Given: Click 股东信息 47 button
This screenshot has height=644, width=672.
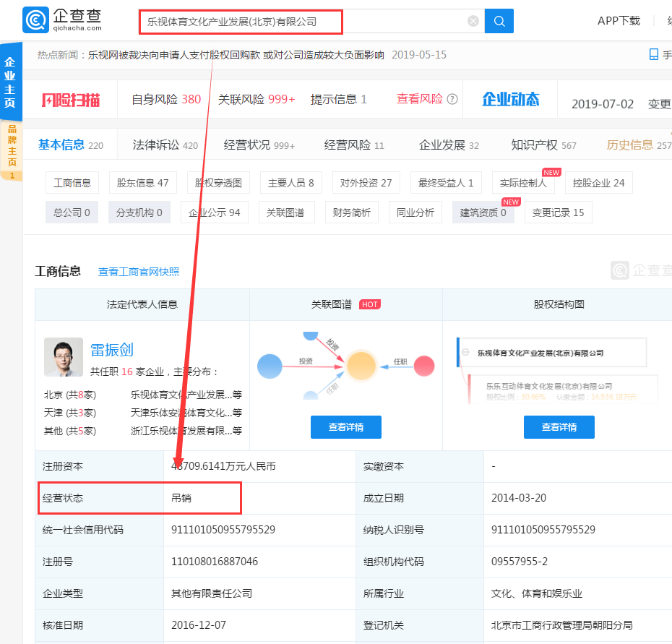Looking at the screenshot, I should (x=142, y=183).
